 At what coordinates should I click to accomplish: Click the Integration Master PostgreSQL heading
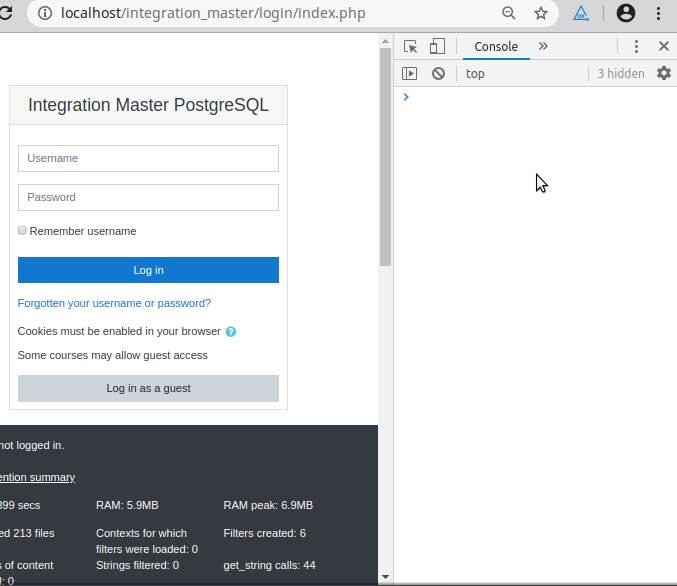[148, 105]
